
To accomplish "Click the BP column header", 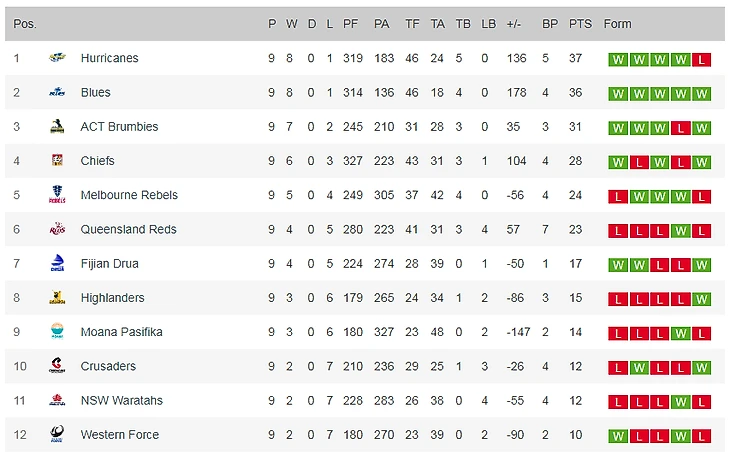I will (x=549, y=24).
